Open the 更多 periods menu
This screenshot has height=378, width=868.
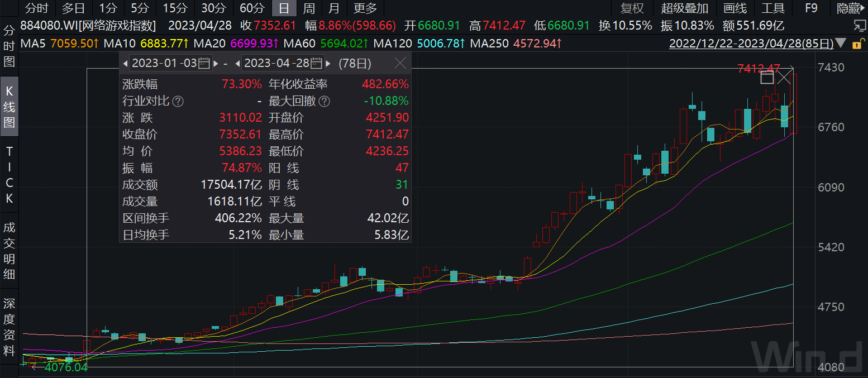(x=365, y=8)
